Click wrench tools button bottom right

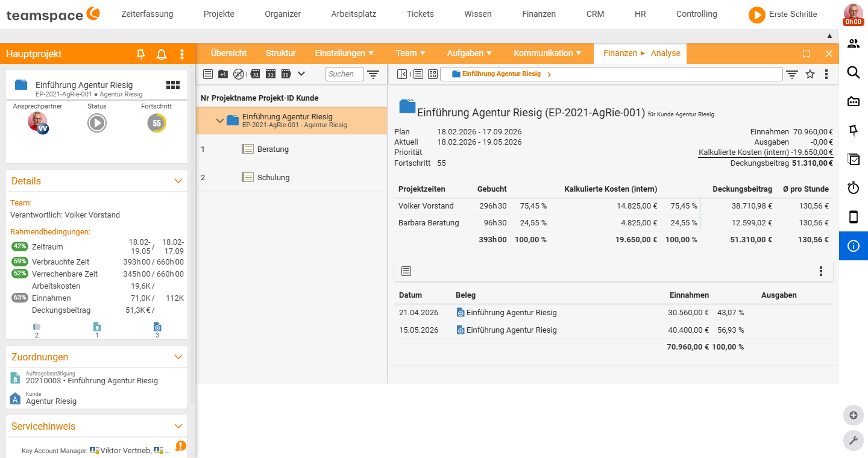point(853,441)
